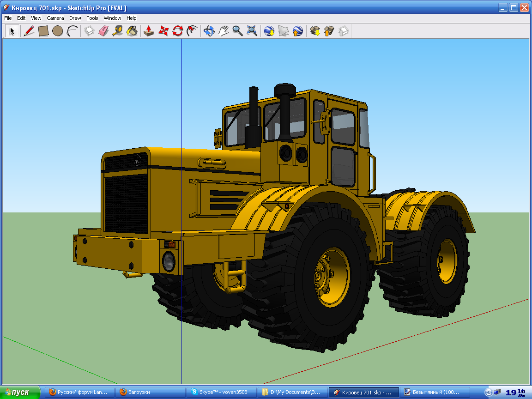The width and height of the screenshot is (532, 399).
Task: Choose the Zoom magnifier tool
Action: coord(237,31)
